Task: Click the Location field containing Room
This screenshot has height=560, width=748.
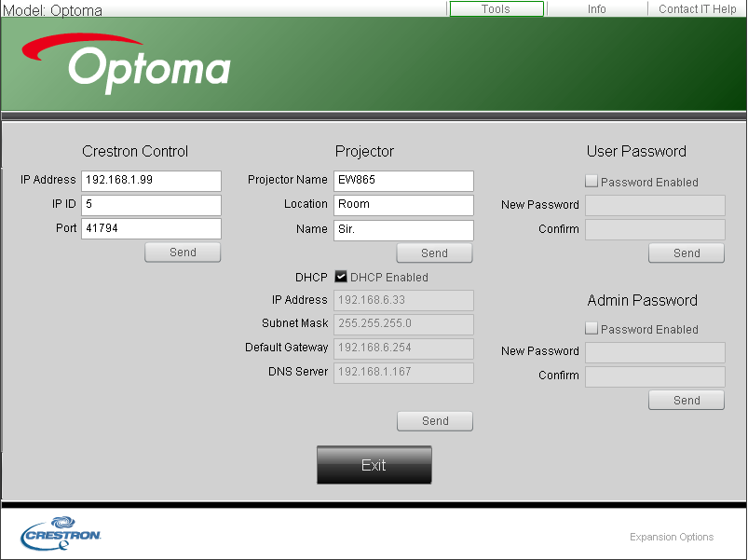Action: (x=403, y=205)
